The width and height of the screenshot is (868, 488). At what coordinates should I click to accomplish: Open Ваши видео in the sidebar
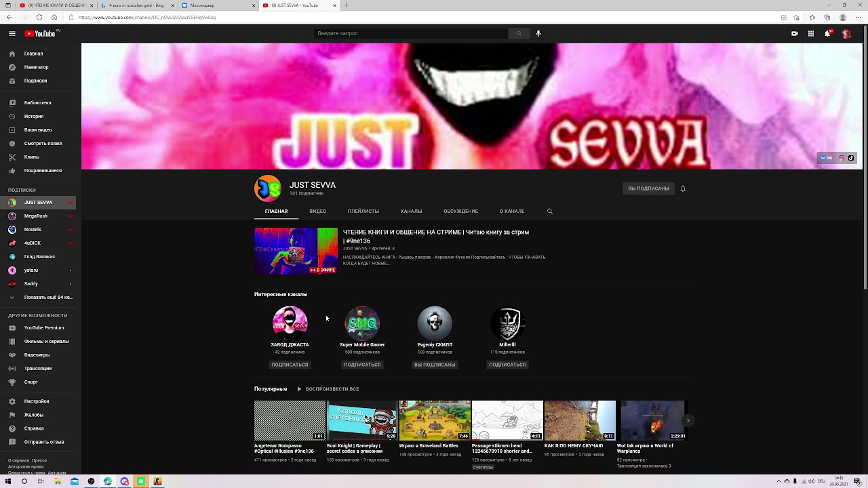tap(38, 129)
